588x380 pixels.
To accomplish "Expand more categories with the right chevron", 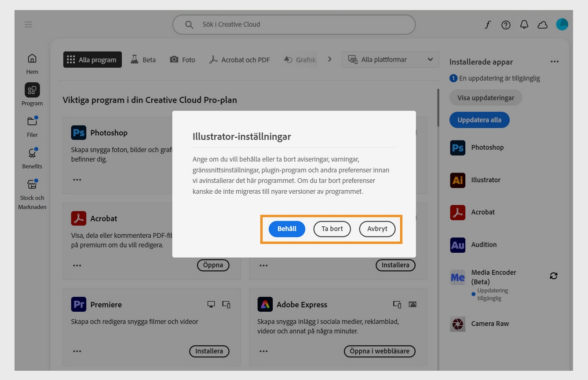I will pyautogui.click(x=329, y=59).
